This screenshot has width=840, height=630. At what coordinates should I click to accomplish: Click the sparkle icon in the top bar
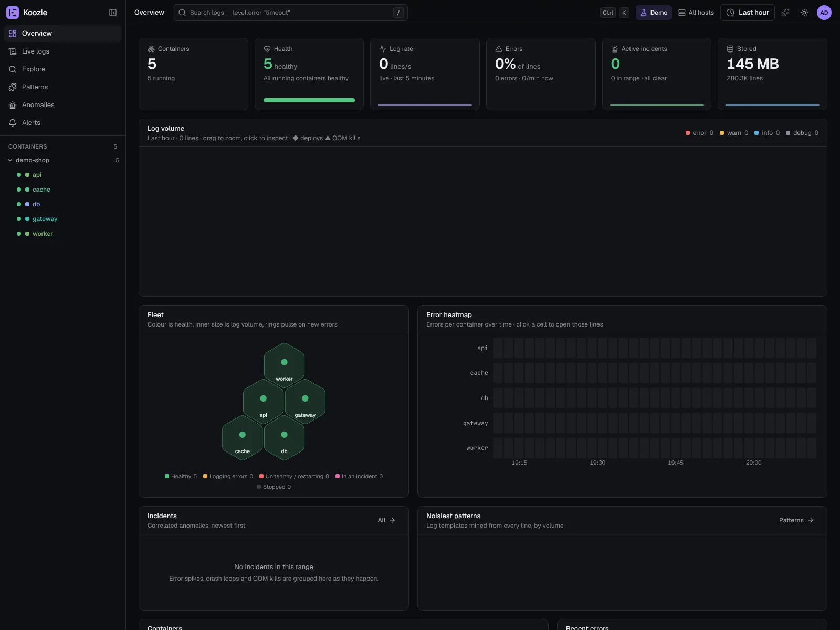click(x=785, y=13)
